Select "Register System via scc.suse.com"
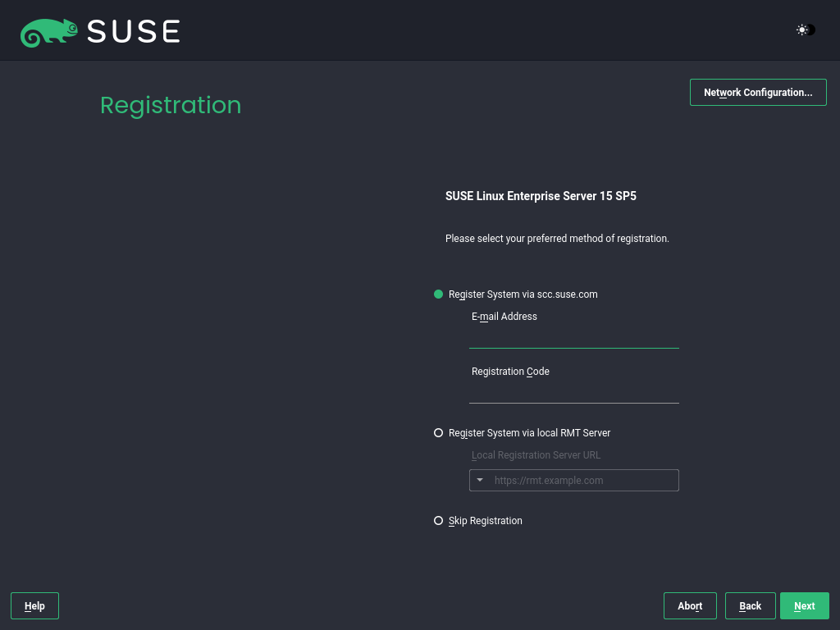Image resolution: width=840 pixels, height=630 pixels. 438,294
